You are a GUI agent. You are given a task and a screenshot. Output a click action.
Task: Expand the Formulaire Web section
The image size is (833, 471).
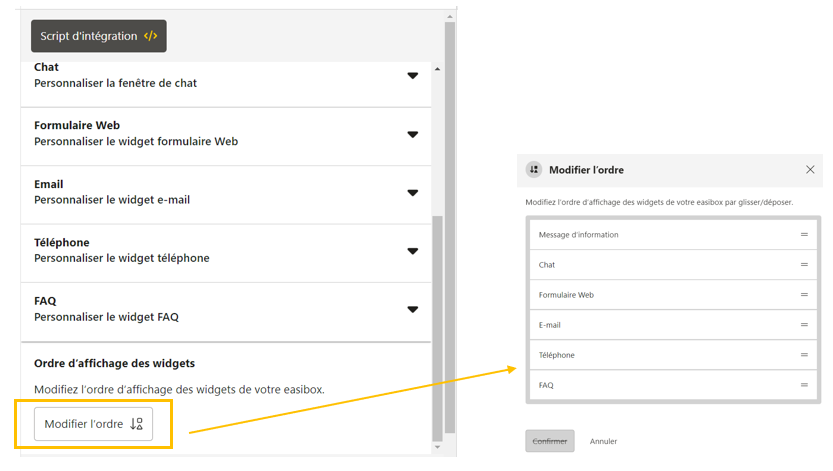coord(412,134)
